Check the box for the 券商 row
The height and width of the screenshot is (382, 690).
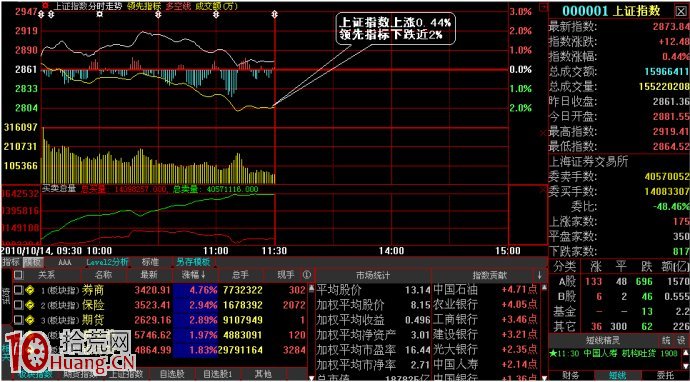click(x=18, y=290)
